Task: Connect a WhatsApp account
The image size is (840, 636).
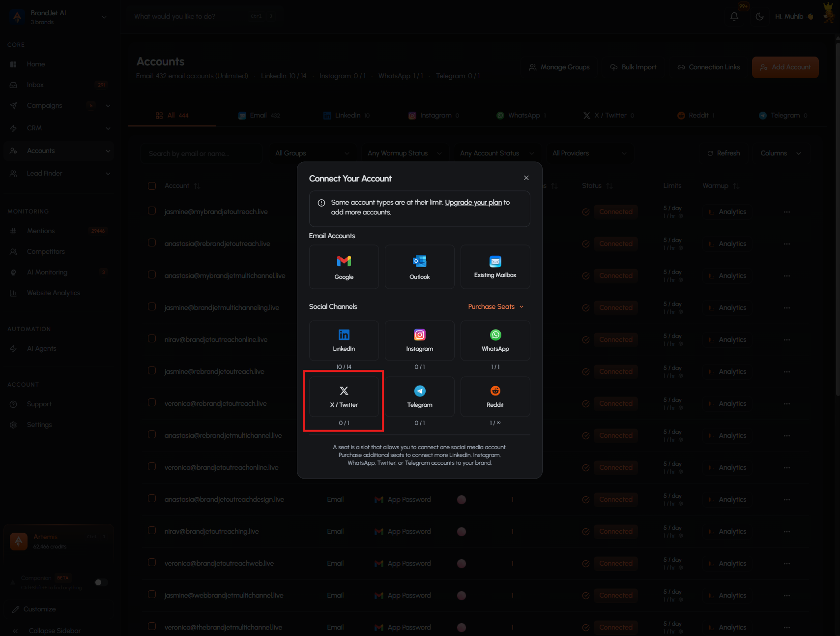Action: coord(495,340)
